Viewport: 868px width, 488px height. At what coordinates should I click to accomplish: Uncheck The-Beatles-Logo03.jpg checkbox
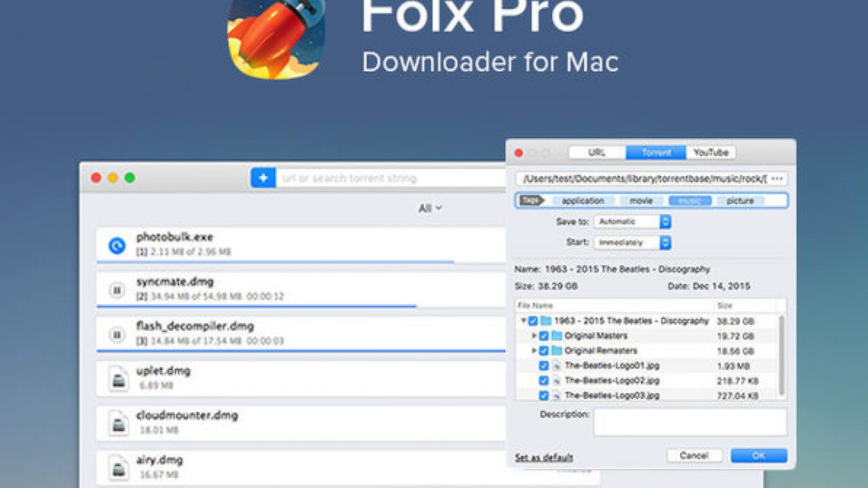click(544, 395)
